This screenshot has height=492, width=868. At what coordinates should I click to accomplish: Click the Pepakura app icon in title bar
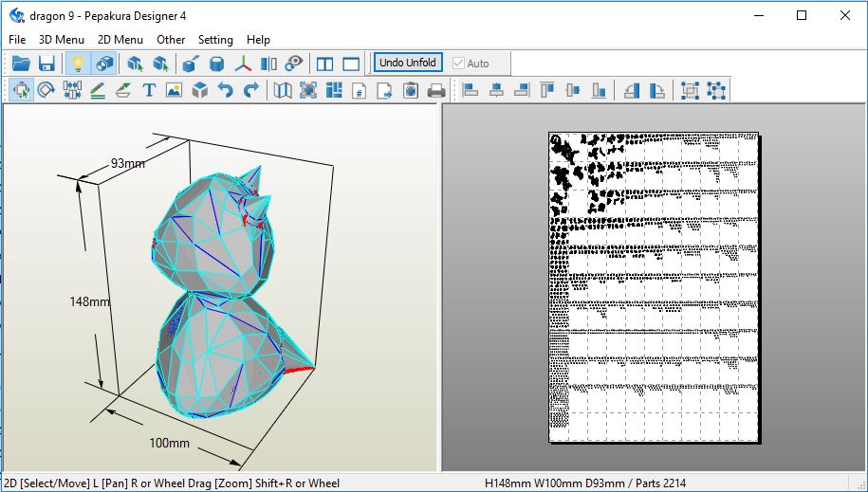pyautogui.click(x=17, y=15)
